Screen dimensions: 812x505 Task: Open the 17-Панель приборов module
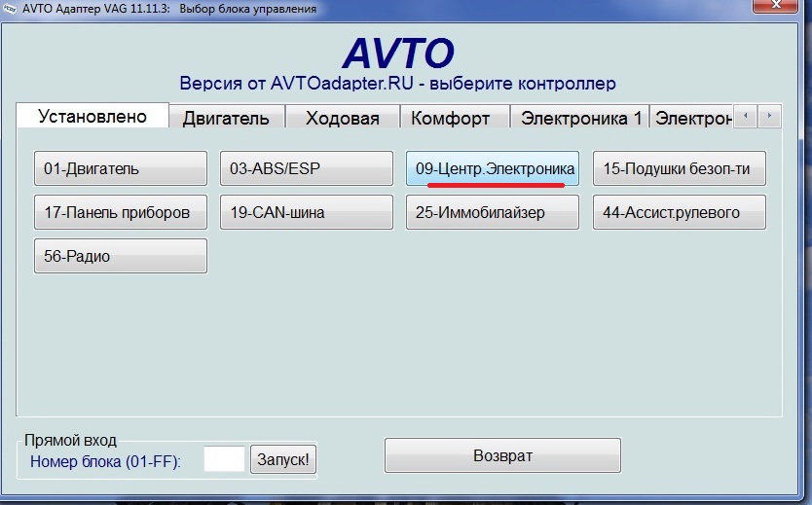click(121, 212)
